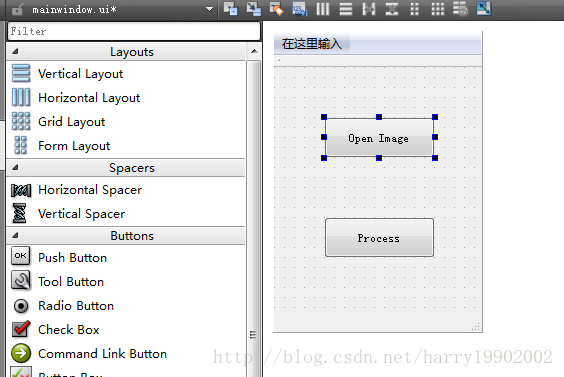This screenshot has height=377, width=564.
Task: Select Push Button widget icon
Action: click(x=21, y=256)
